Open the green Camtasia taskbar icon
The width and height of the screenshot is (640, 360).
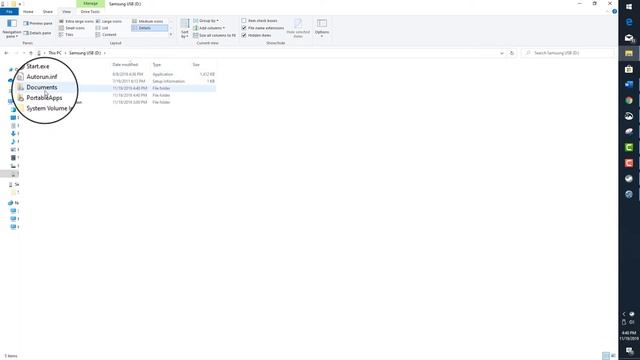[629, 147]
